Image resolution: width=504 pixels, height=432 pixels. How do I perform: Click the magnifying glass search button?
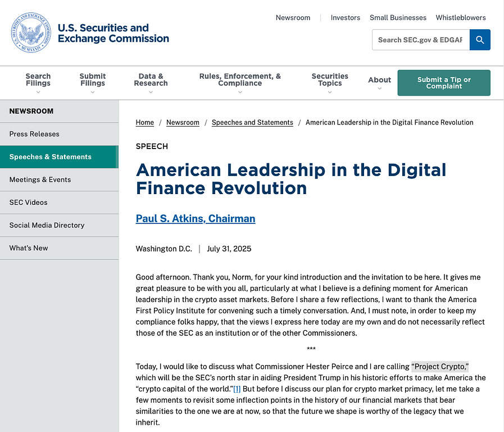tap(480, 40)
